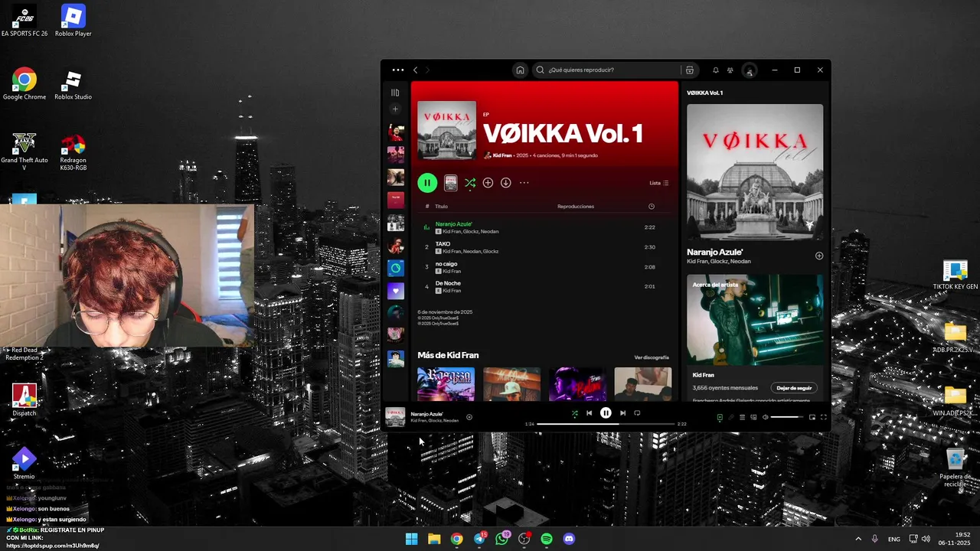980x551 pixels.
Task: Open the Roblox Studio desktop shortcut
Action: pos(73,86)
